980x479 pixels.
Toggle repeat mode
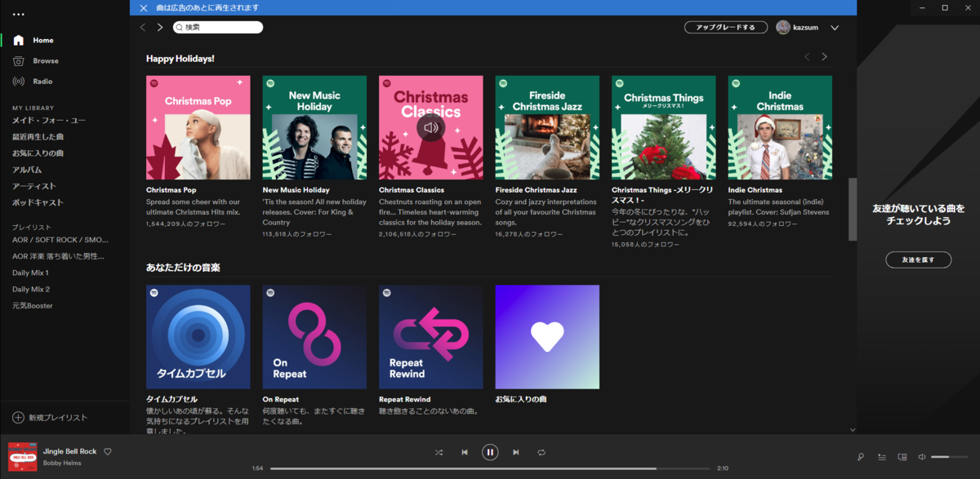pyautogui.click(x=541, y=452)
